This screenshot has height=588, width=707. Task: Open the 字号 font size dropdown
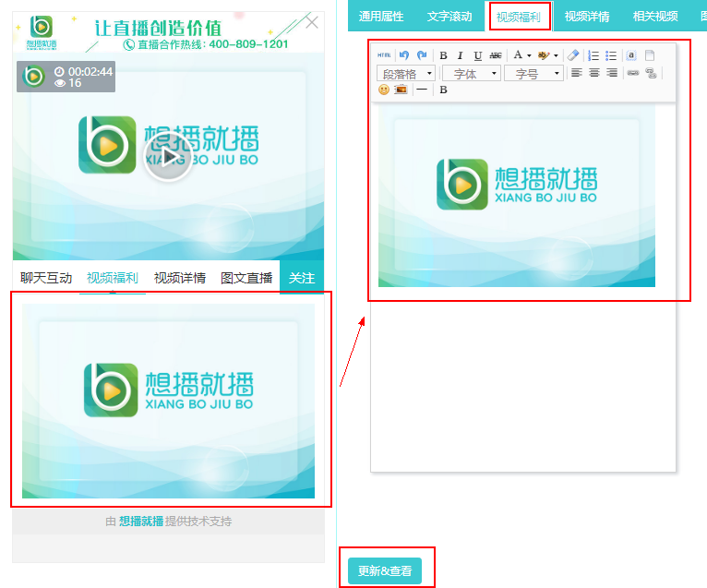click(533, 73)
